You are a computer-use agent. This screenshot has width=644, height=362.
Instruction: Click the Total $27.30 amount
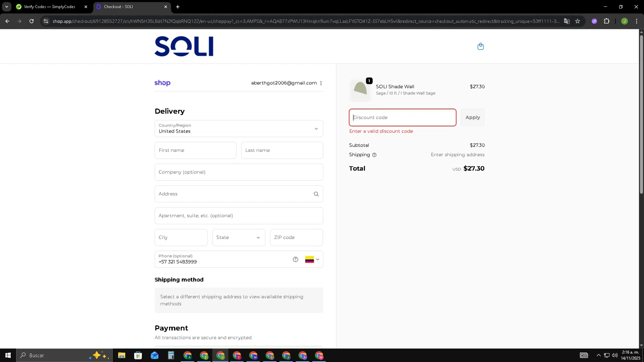474,169
